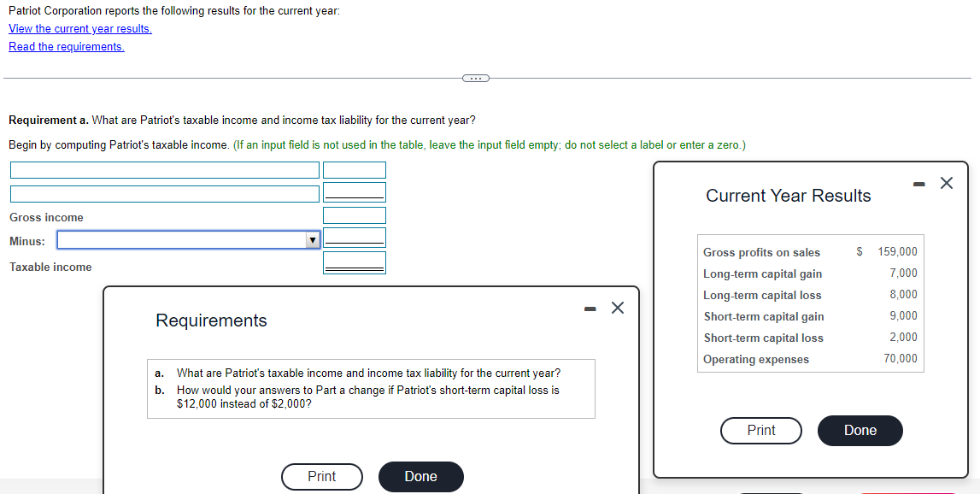Screen dimensions: 980x494
Task: Close the Requirements dialog
Action: click(x=618, y=308)
